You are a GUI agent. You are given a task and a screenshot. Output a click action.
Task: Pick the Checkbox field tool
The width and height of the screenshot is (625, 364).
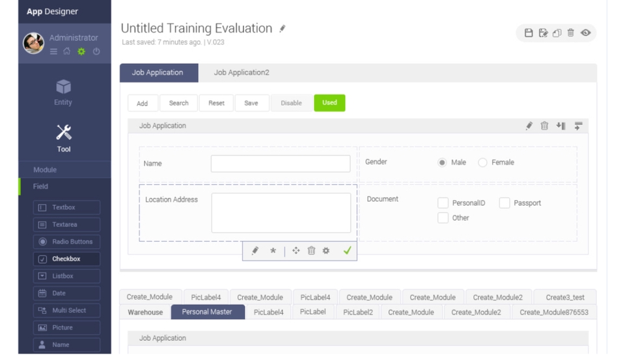click(x=66, y=259)
